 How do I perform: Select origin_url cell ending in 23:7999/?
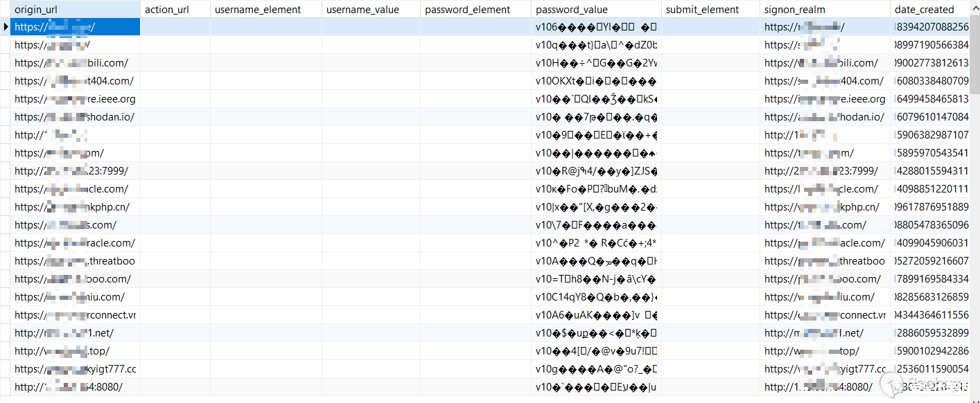pos(75,171)
